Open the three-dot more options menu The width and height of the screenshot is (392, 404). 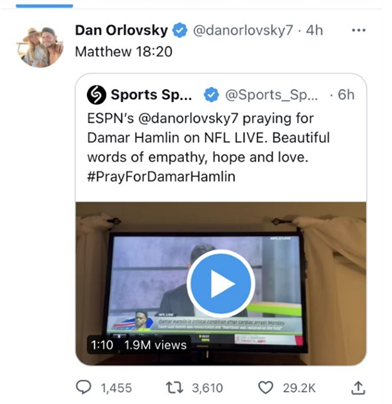tap(359, 30)
